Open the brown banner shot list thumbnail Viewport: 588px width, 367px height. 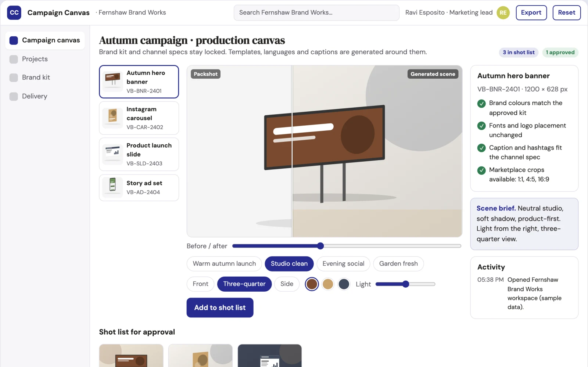[x=131, y=356]
